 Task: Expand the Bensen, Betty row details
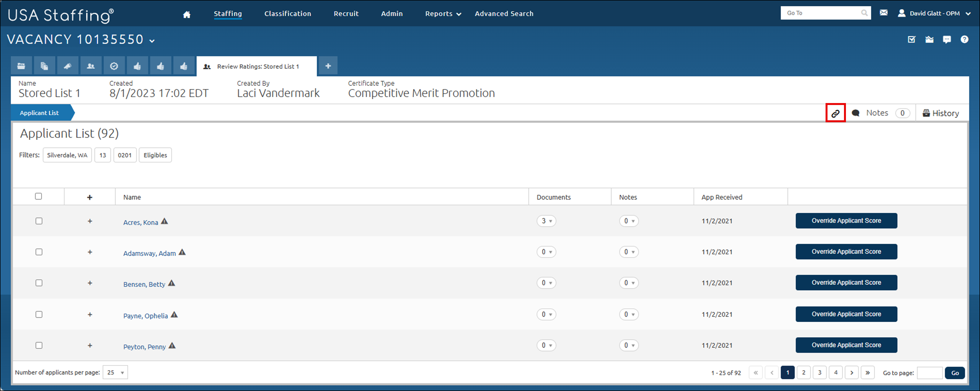click(90, 283)
